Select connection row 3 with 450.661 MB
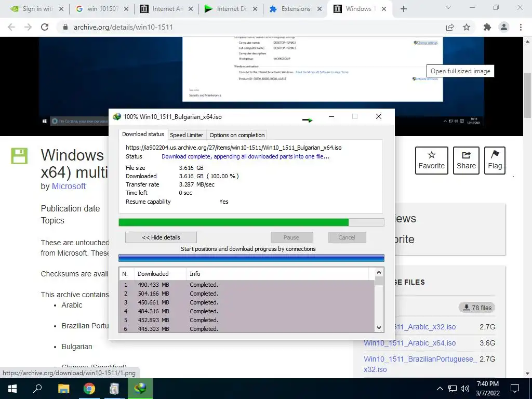 point(247,302)
